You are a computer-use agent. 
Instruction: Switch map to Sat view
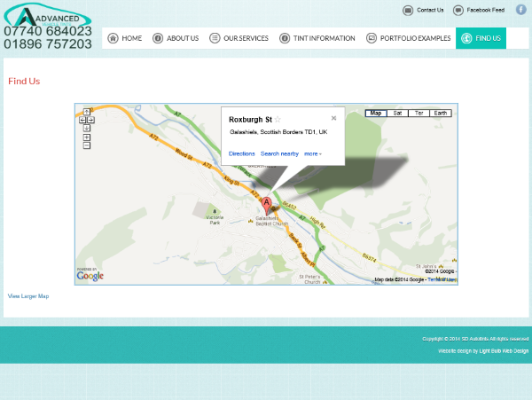pyautogui.click(x=398, y=114)
